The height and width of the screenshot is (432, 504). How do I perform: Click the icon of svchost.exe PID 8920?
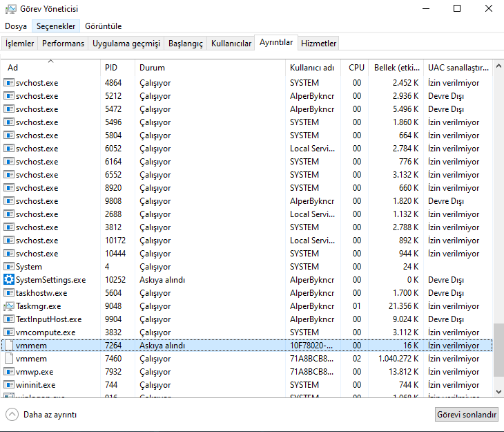click(9, 188)
